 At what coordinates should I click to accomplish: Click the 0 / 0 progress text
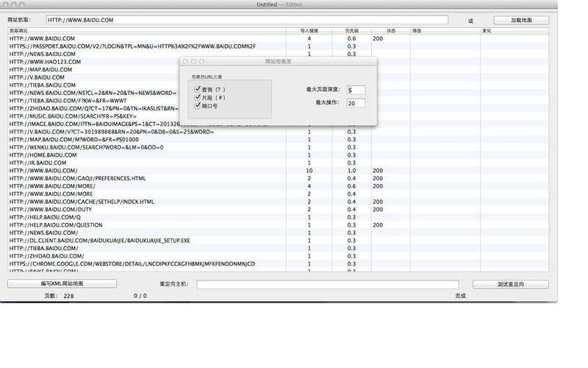tap(140, 296)
